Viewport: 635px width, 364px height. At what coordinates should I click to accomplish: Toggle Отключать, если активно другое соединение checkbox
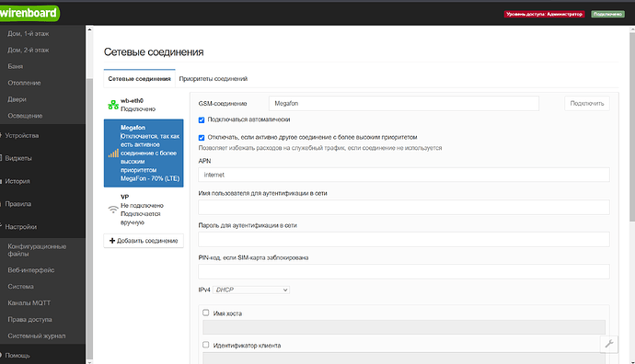click(x=202, y=138)
